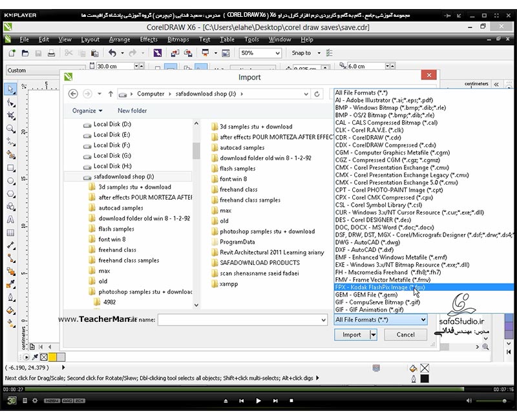Click New folder in the Import dialog
The image size is (517, 420).
tap(132, 110)
